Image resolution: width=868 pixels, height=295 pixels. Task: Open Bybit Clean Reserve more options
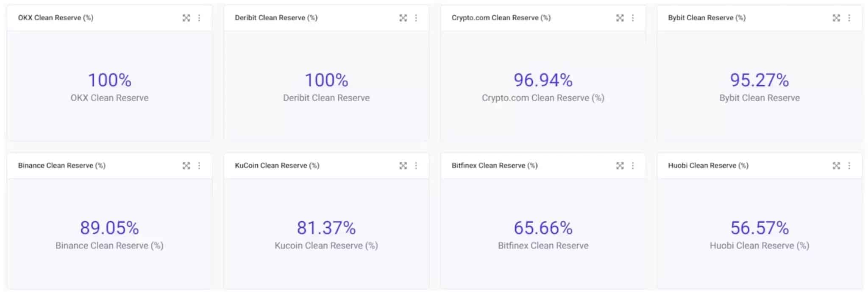point(849,18)
